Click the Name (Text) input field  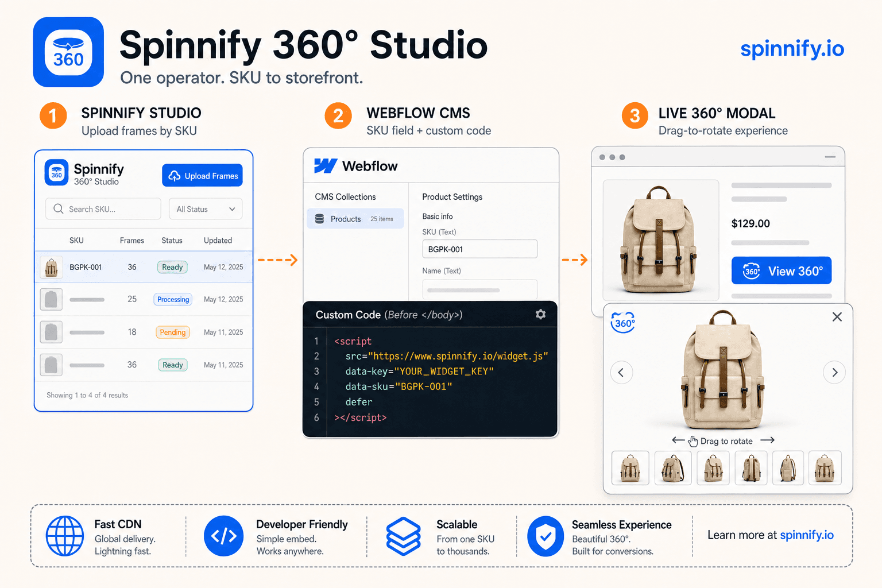(x=480, y=289)
